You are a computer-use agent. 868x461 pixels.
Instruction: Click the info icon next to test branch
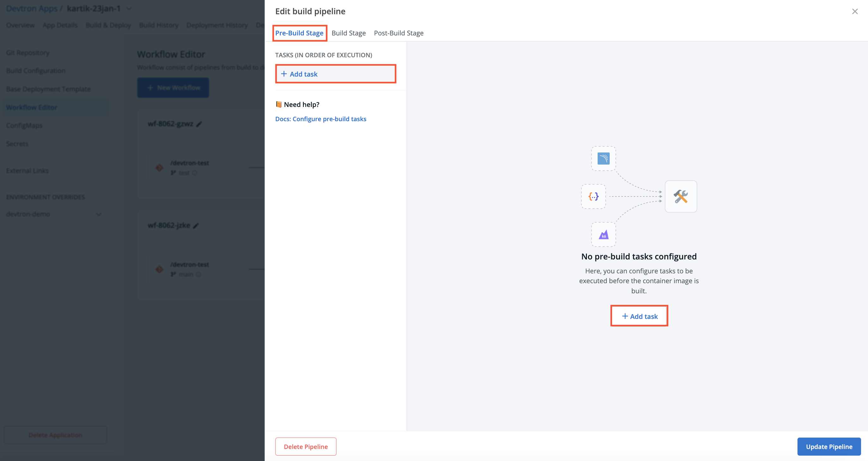pos(194,173)
